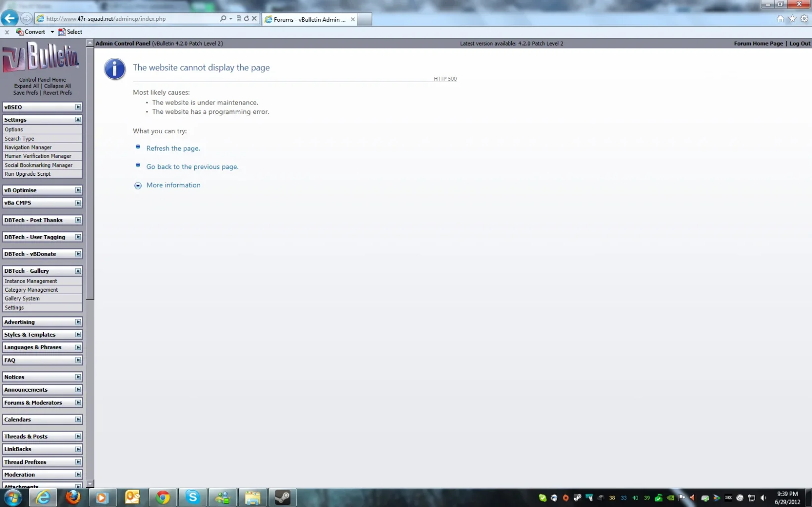This screenshot has height=507, width=812.
Task: Collapse DBTech - Gallery section arrow
Action: click(x=78, y=271)
